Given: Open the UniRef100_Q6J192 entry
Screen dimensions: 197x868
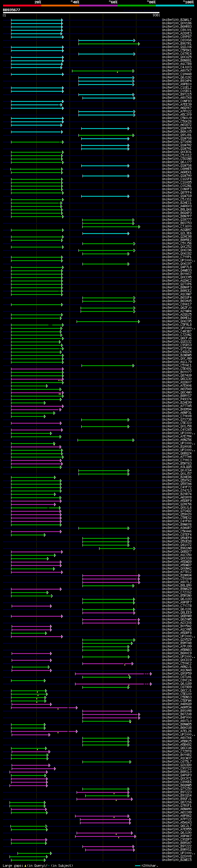Looking at the screenshot, I should 176,78.
